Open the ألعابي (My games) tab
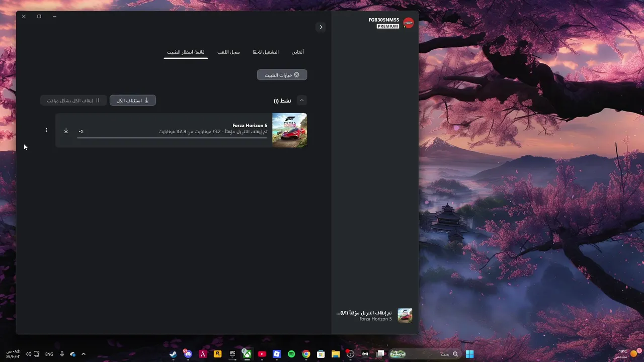The width and height of the screenshot is (644, 362). coord(298,52)
